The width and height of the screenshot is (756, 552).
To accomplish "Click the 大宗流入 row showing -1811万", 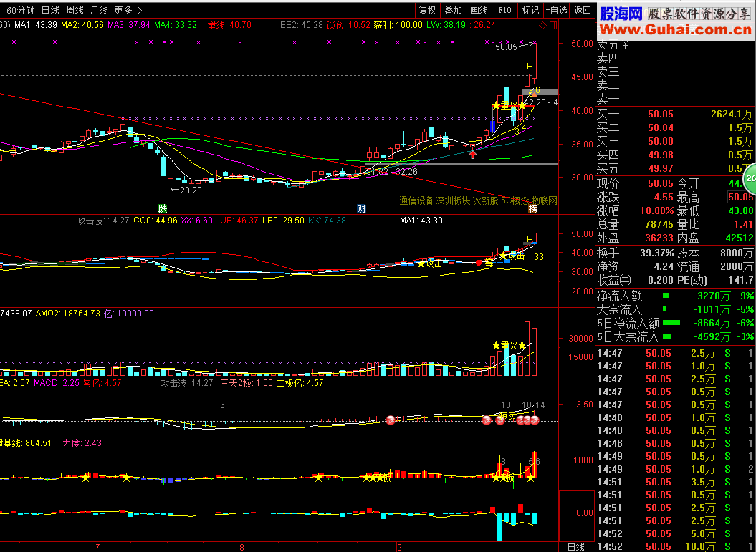I will point(676,309).
